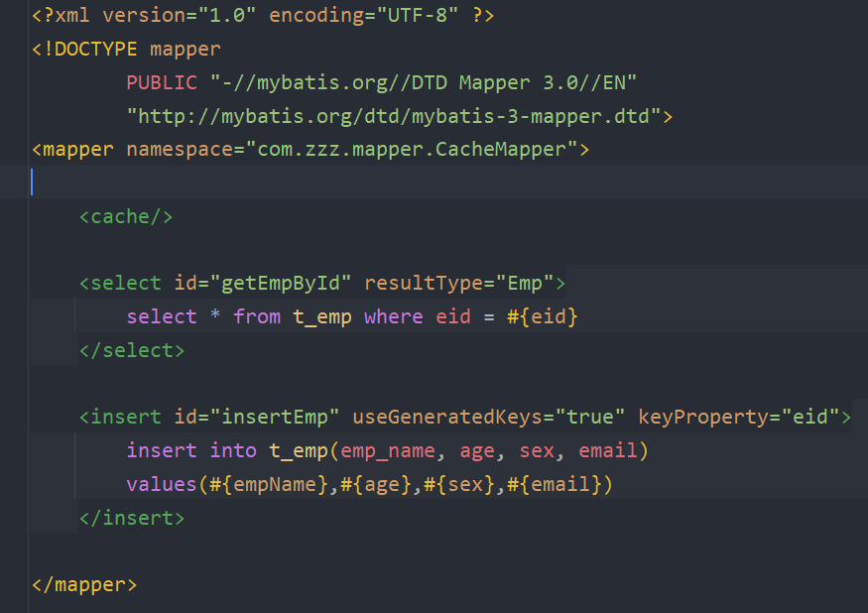Click the closing /insert tag
The width and height of the screenshot is (868, 613).
[x=132, y=519]
